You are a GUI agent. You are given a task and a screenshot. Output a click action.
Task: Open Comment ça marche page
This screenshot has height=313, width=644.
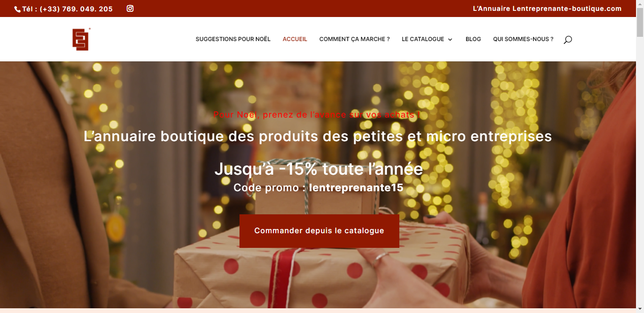click(x=355, y=39)
